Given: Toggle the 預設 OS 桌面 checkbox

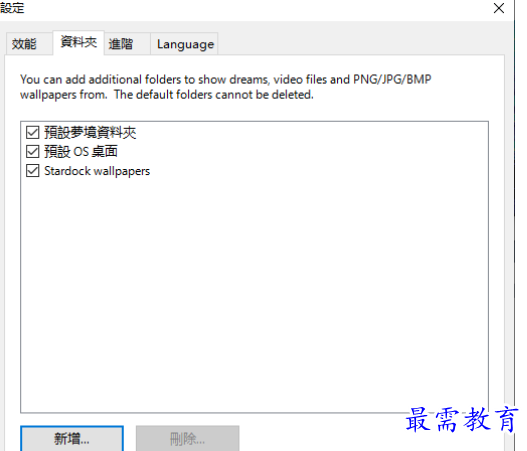Looking at the screenshot, I should click(33, 152).
